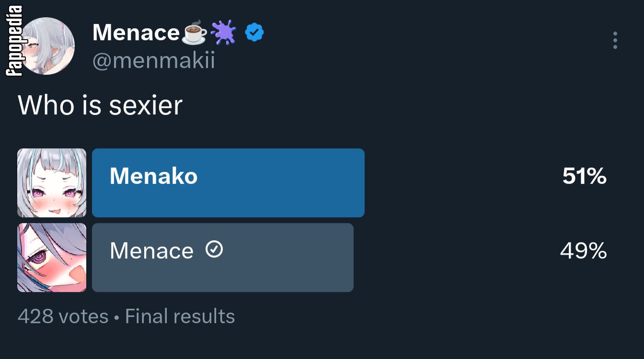Click the Menako poll option thumbnail
This screenshot has height=359, width=644.
[x=52, y=183]
